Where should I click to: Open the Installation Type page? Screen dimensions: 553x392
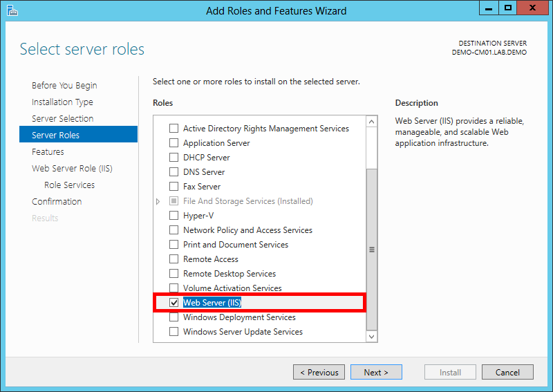coord(62,102)
